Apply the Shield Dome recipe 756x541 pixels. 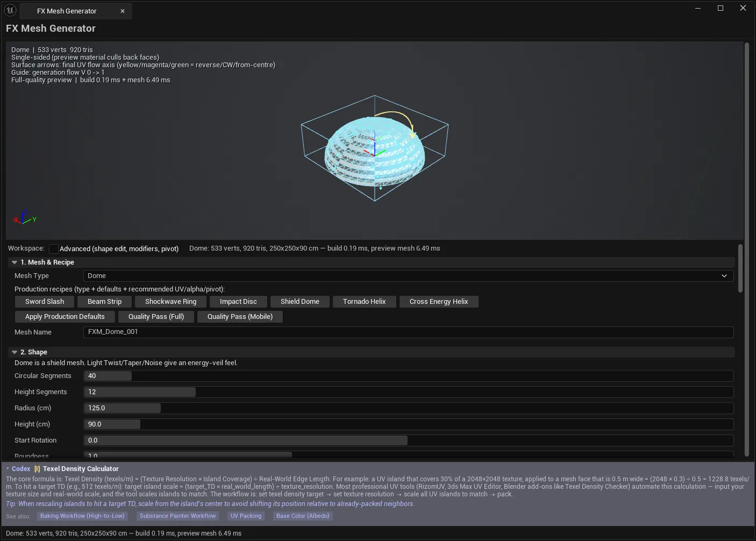[300, 302]
